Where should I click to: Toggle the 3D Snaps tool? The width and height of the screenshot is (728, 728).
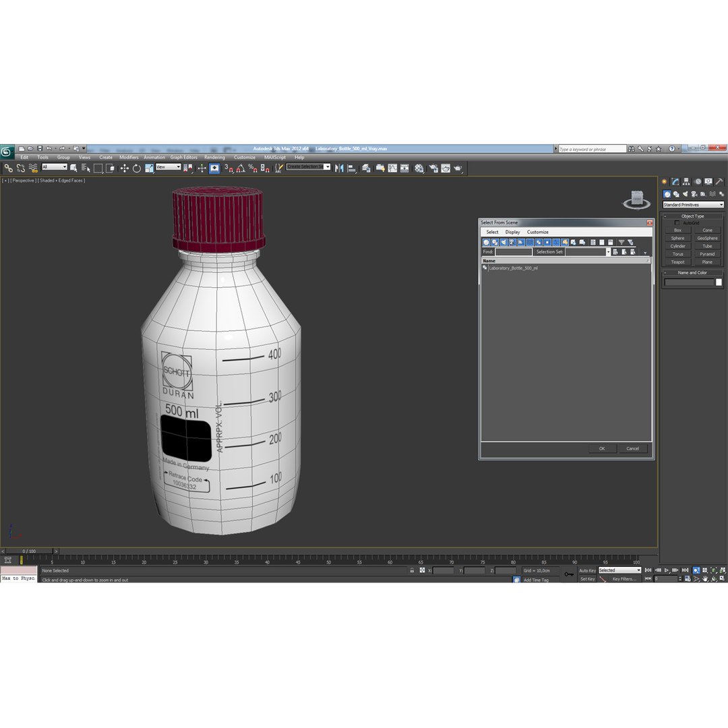point(229,168)
